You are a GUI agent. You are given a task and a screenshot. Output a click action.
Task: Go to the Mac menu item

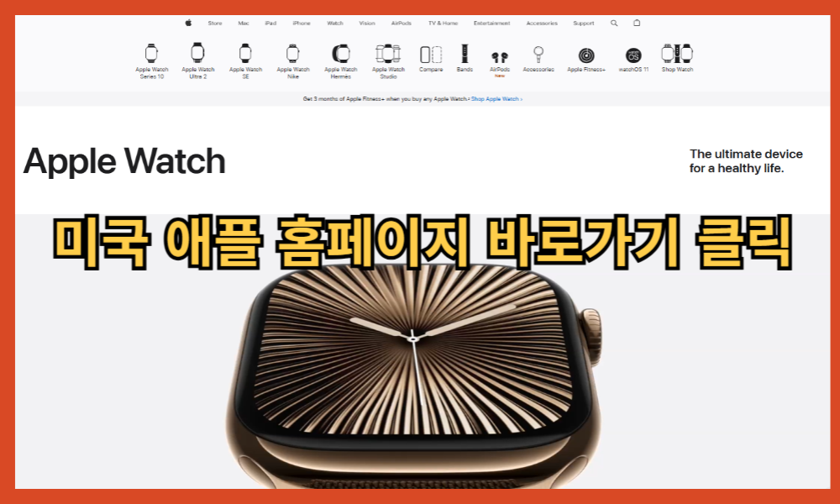coord(244,23)
